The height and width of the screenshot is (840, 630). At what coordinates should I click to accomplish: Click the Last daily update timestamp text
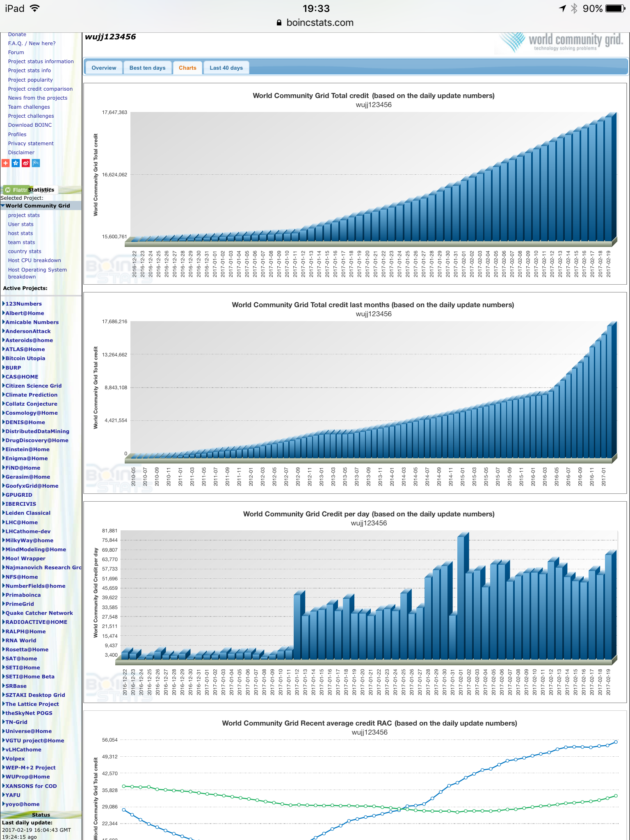37,829
